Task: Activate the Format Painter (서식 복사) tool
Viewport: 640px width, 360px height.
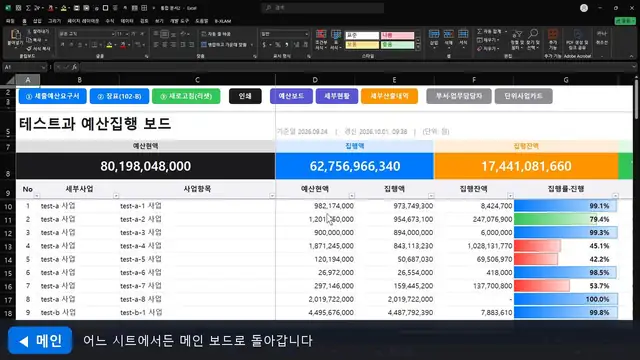Action: click(38, 49)
